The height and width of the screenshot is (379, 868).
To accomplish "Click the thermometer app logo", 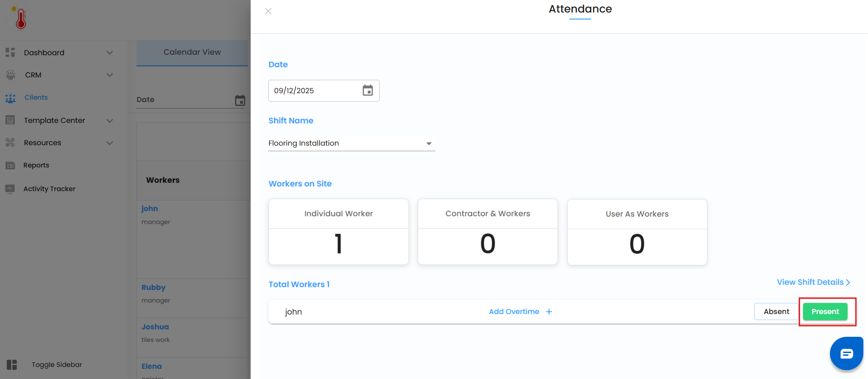I will click(20, 18).
